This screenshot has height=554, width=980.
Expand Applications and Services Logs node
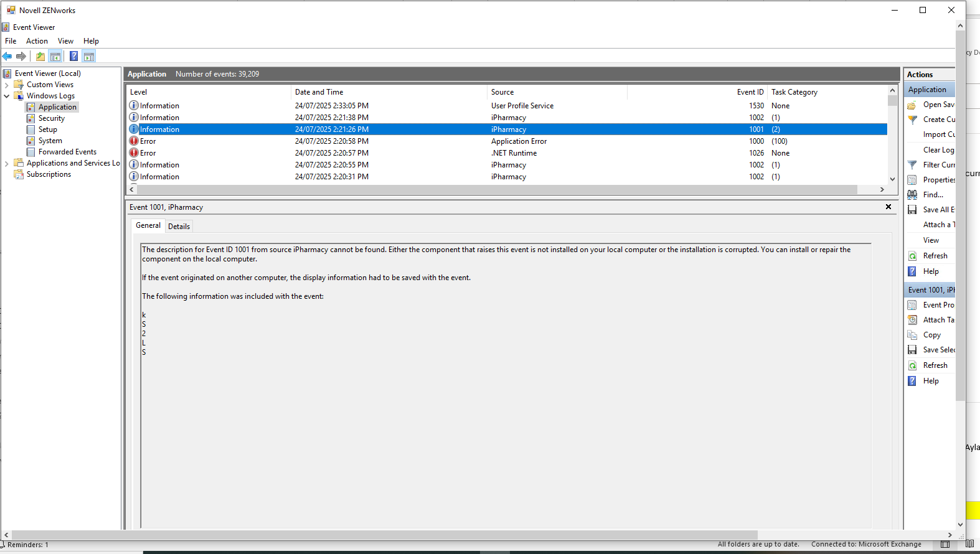coord(7,163)
